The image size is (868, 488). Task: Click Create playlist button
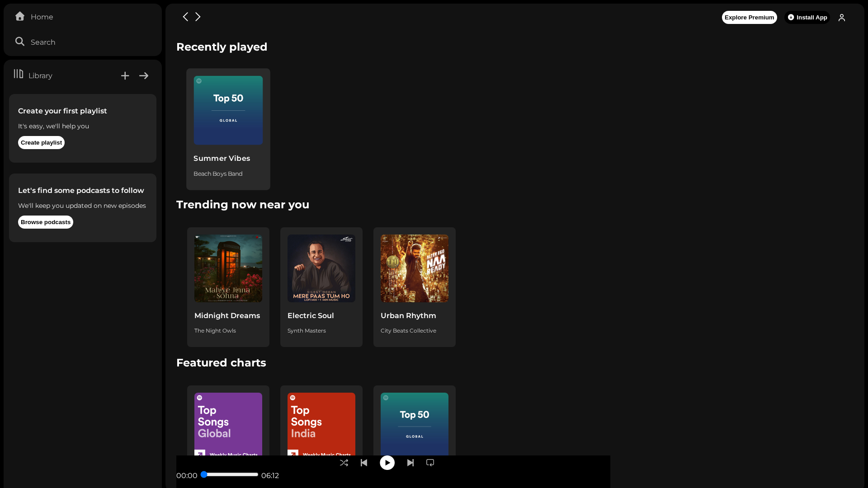tap(41, 143)
